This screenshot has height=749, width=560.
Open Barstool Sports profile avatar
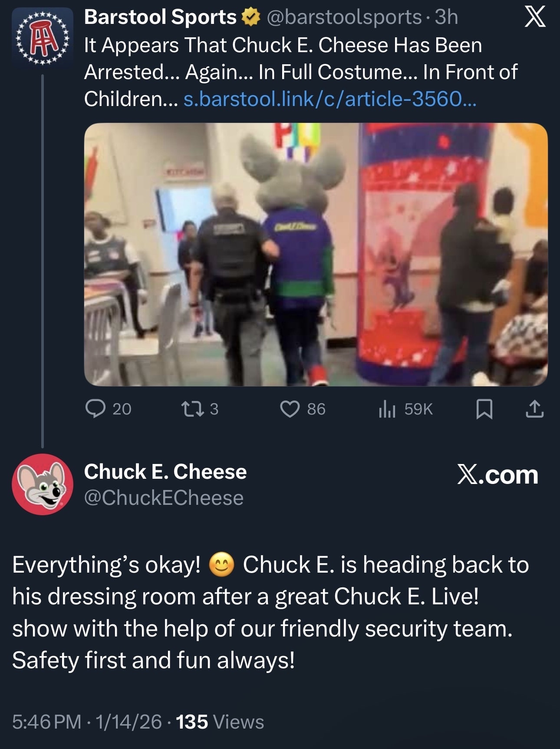42,38
